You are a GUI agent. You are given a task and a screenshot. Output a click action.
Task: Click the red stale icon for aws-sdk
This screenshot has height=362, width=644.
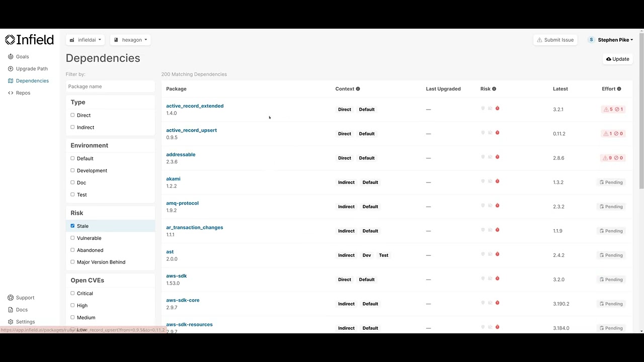497,278
